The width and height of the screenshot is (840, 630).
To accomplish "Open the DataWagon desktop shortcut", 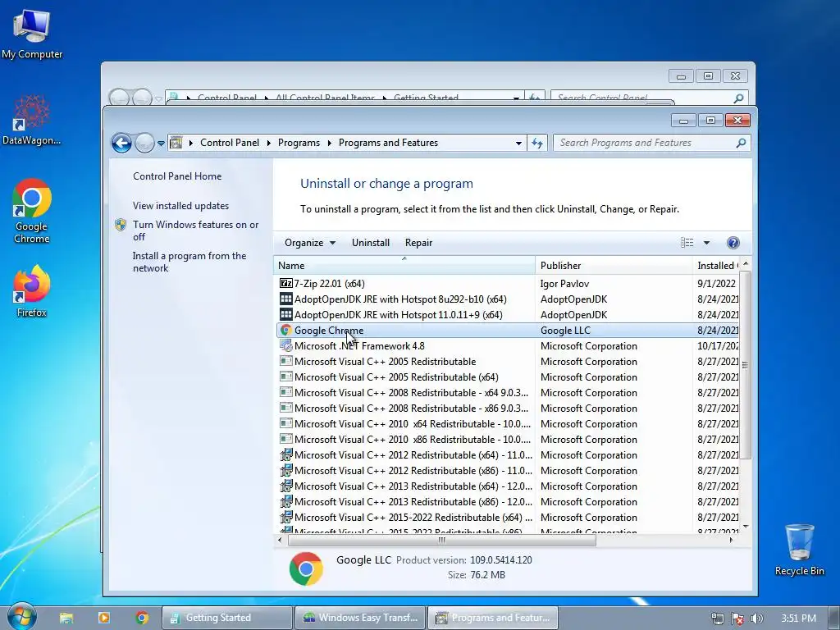I will [32, 120].
